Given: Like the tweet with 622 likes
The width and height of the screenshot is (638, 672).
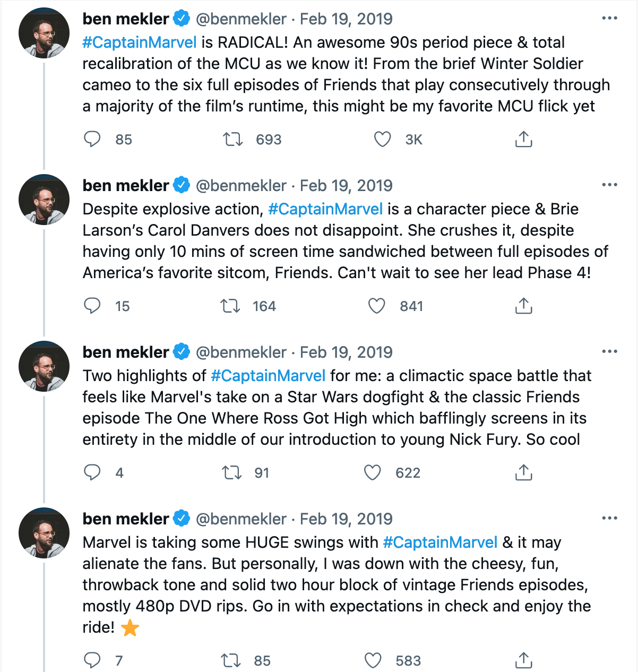Looking at the screenshot, I should [373, 472].
